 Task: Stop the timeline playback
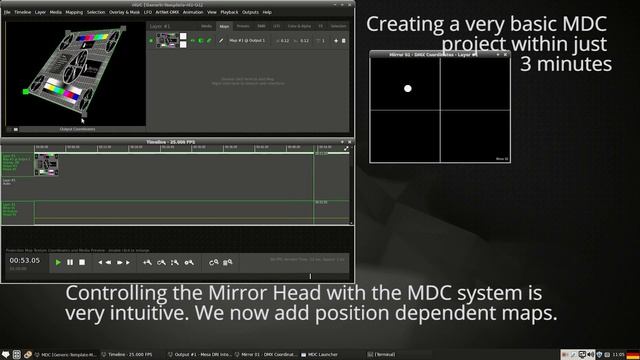[82, 262]
